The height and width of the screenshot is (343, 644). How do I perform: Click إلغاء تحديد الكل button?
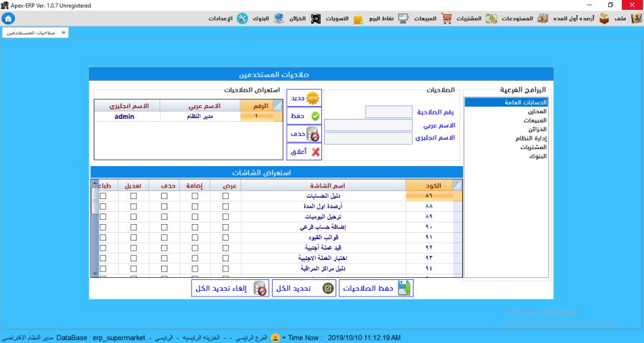230,288
